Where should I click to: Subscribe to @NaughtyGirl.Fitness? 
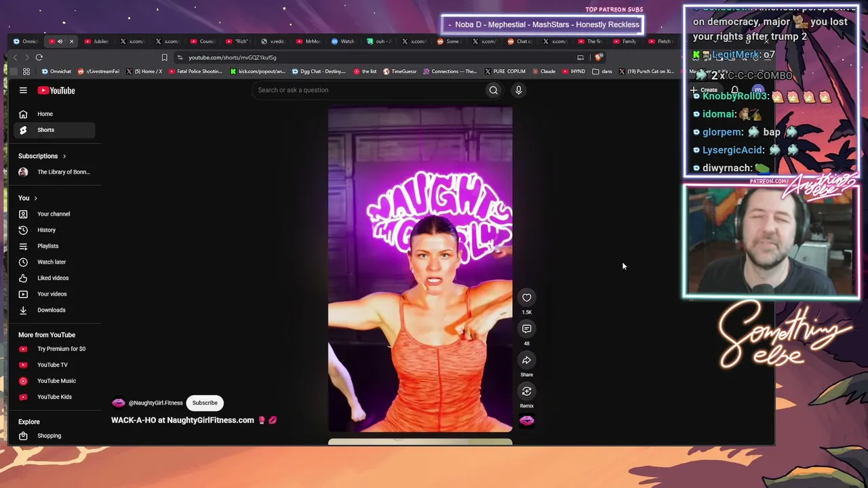coord(205,403)
